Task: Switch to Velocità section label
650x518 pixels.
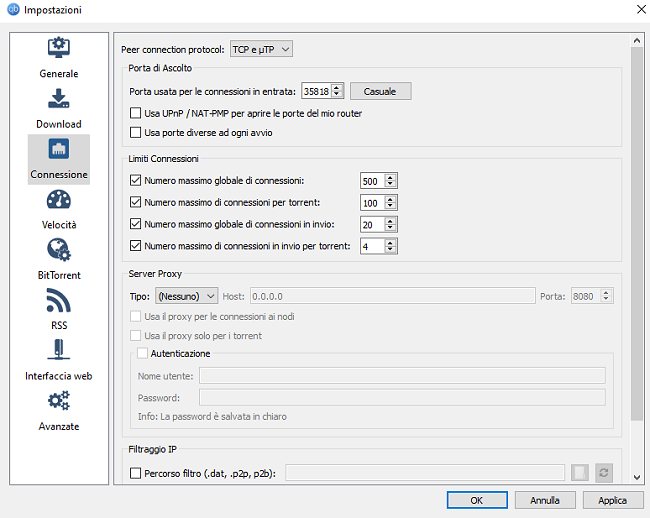Action: [59, 225]
